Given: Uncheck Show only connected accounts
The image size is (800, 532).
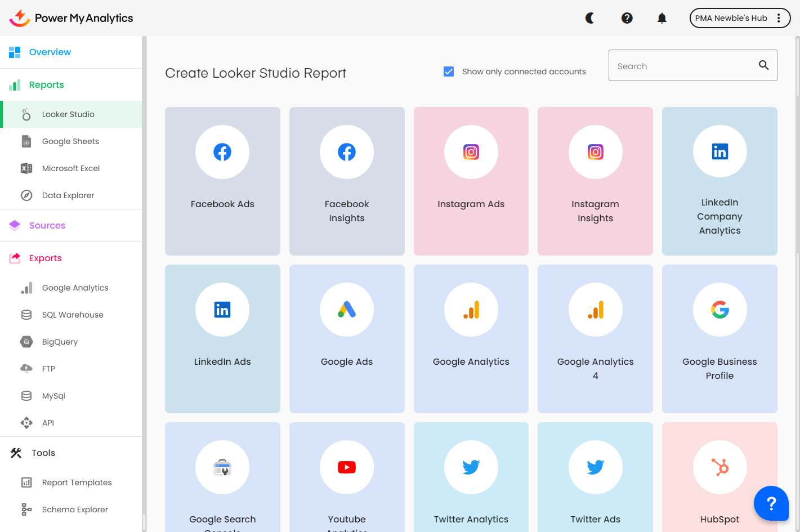Looking at the screenshot, I should coord(449,71).
